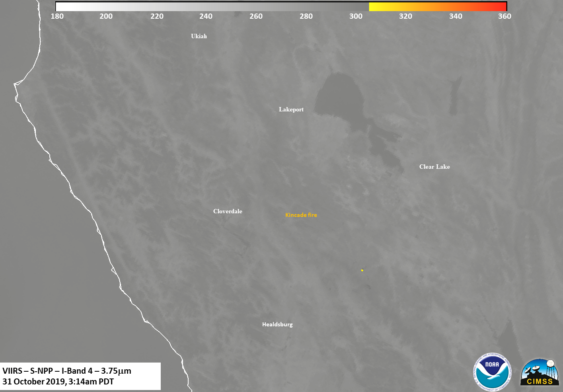The width and height of the screenshot is (563, 392).
Task: Click the 'Cloverdale' city label
Action: 228,211
